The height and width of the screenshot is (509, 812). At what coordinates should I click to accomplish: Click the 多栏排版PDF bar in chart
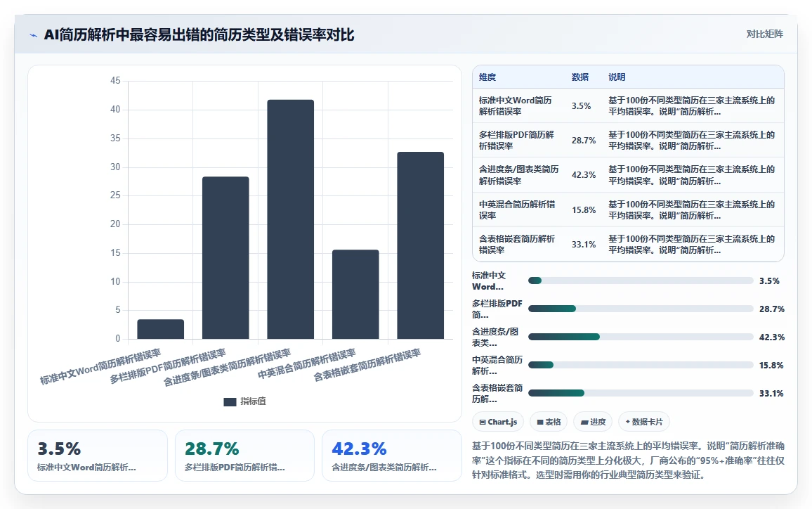(x=225, y=257)
